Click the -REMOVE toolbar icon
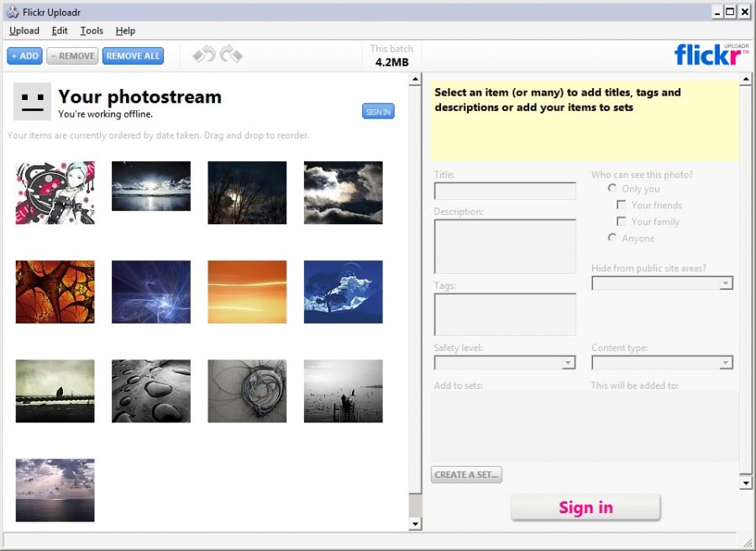Screen dimensions: 756x551 point(71,55)
